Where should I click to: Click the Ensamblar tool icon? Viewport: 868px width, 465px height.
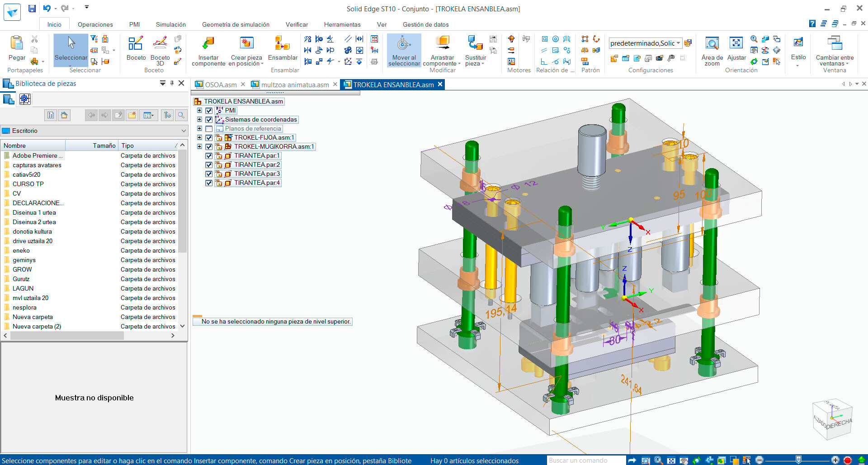click(x=283, y=44)
